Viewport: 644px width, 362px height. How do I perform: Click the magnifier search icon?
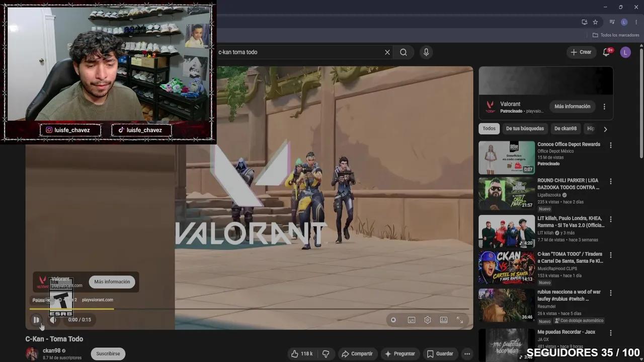pos(404,52)
